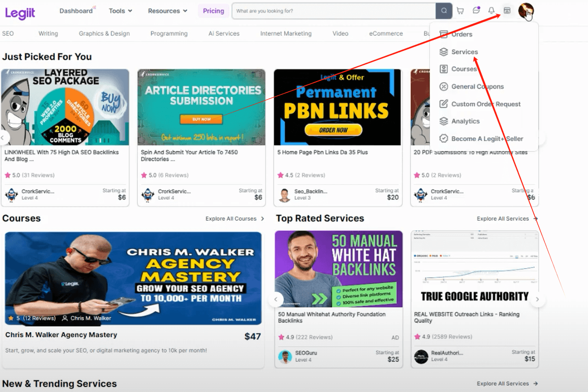Open REAL WEBSITE Outreach Links listing

coord(467,317)
